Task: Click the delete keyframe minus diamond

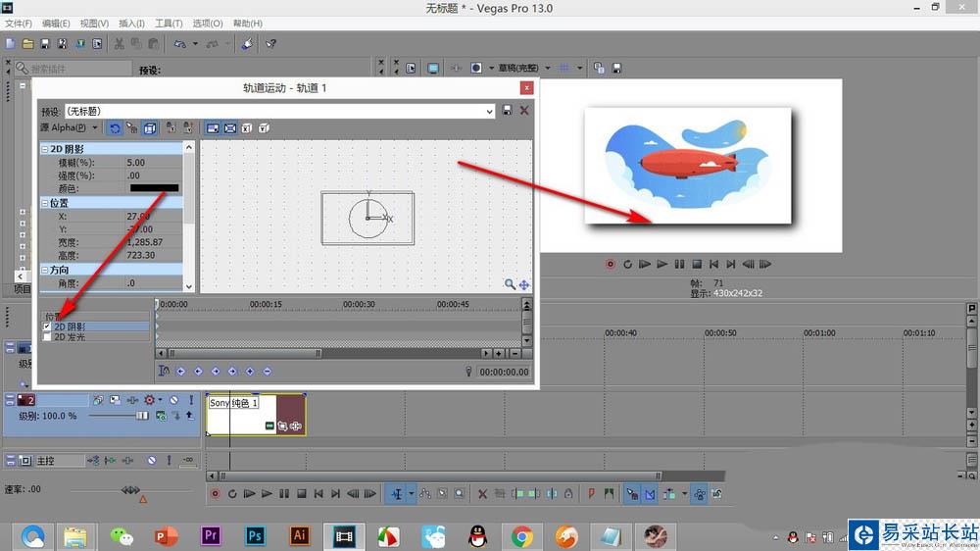Action: 267,372
